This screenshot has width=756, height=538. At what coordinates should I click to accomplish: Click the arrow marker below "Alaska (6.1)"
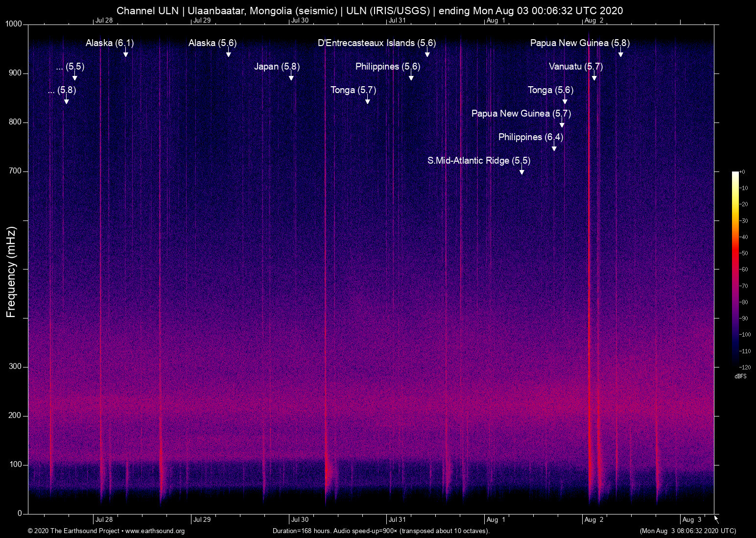[126, 52]
